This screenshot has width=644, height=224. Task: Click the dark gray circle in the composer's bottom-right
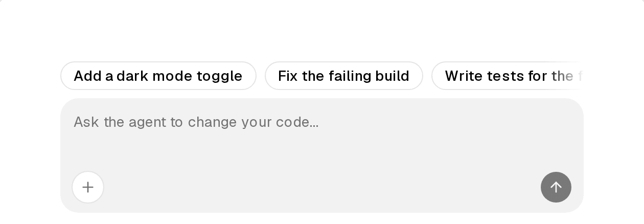click(556, 187)
